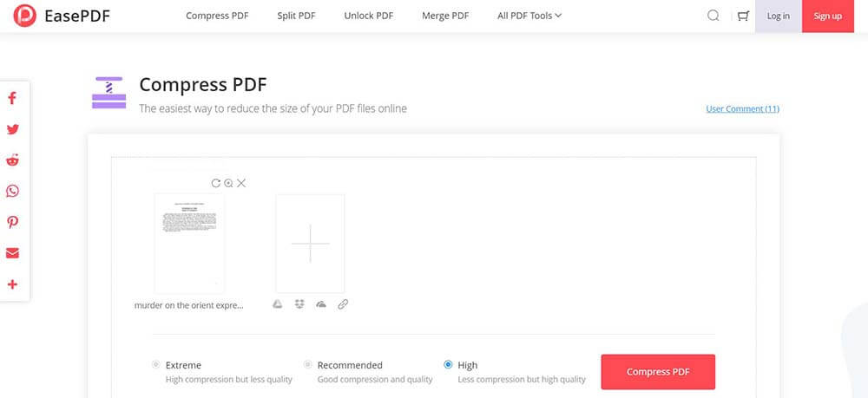Zoom in on the PDF preview
Image resolution: width=868 pixels, height=398 pixels.
[228, 183]
